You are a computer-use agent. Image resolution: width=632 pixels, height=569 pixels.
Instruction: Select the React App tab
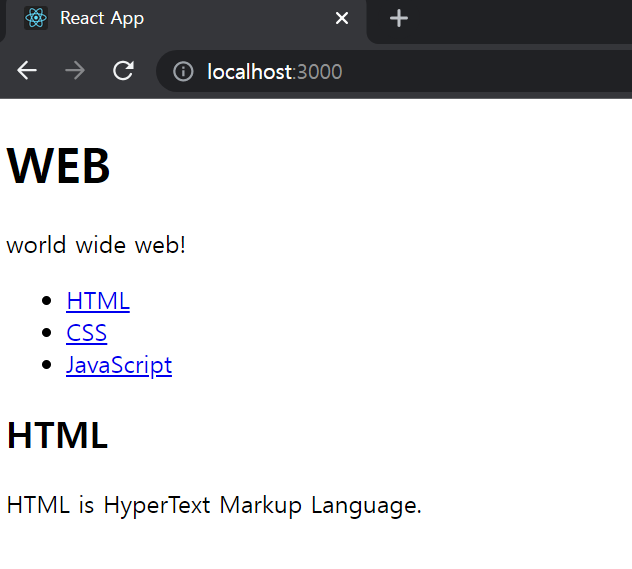(184, 19)
